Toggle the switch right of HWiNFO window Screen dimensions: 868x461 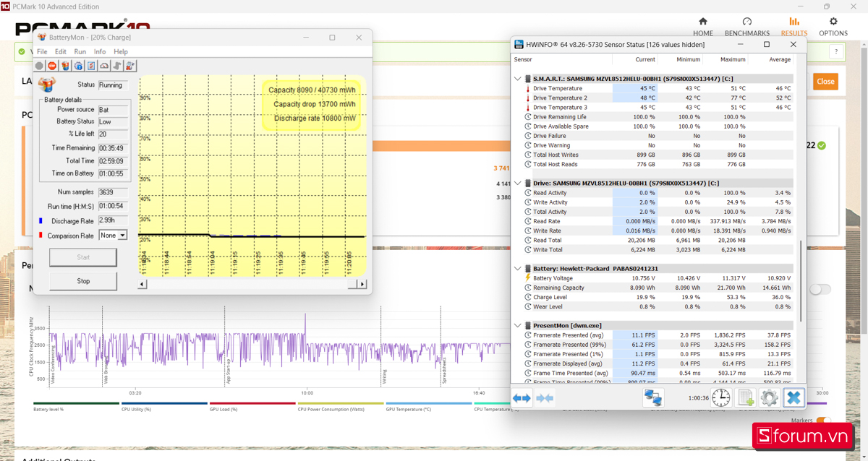point(820,289)
